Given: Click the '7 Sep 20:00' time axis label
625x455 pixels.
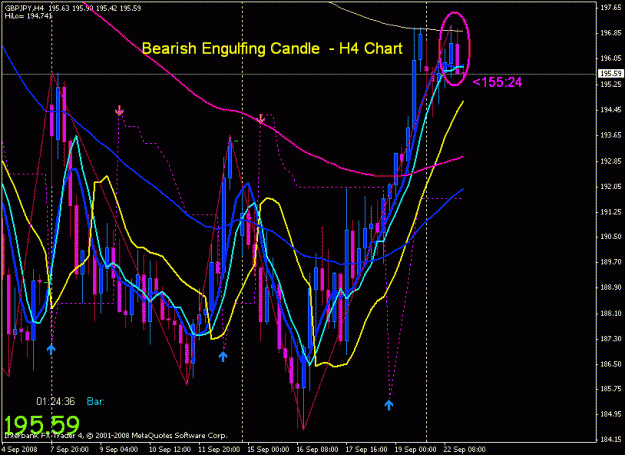Looking at the screenshot, I should point(69,449).
